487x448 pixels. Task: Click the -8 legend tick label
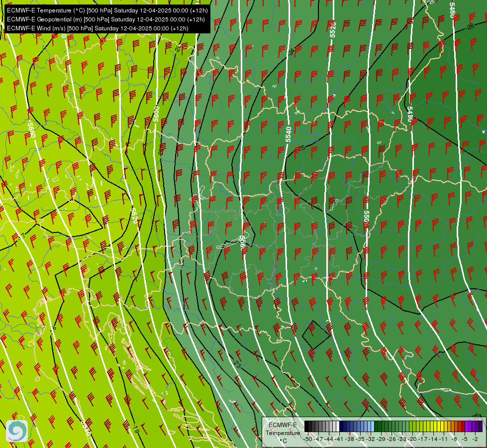pos(454,439)
